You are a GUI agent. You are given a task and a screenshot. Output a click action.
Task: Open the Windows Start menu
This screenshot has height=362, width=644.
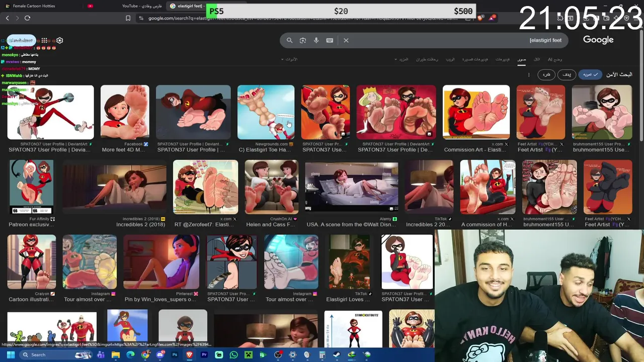point(11,355)
